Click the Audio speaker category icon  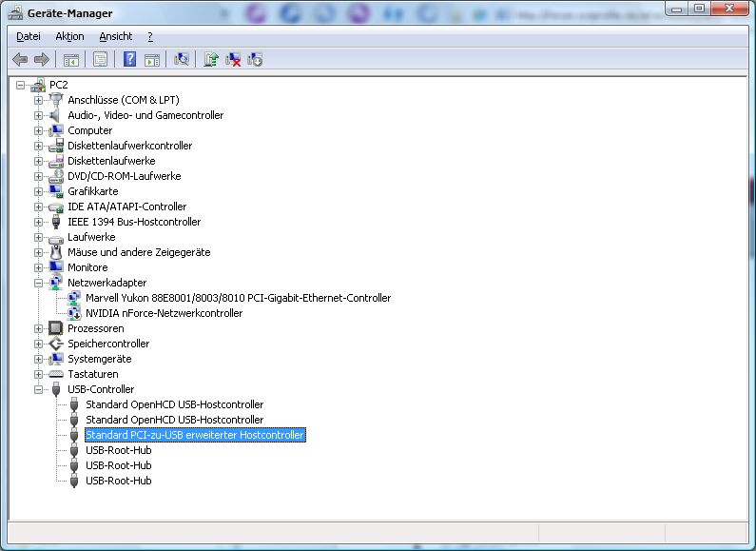coord(56,115)
